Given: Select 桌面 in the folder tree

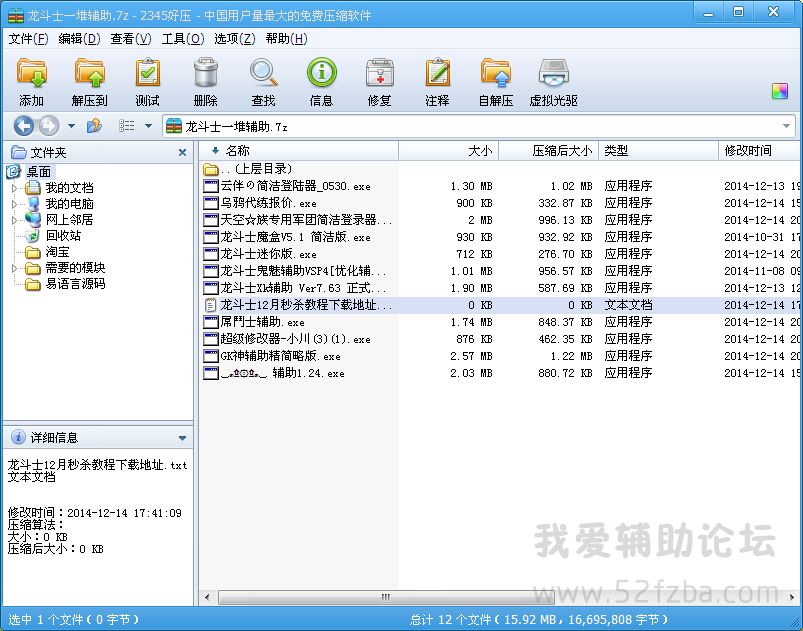Looking at the screenshot, I should click(x=38, y=172).
